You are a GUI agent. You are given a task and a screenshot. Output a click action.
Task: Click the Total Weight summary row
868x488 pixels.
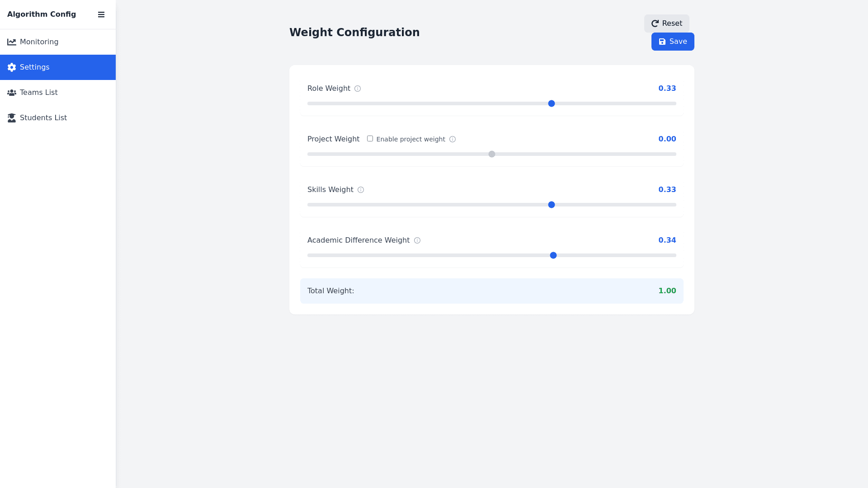(x=491, y=291)
